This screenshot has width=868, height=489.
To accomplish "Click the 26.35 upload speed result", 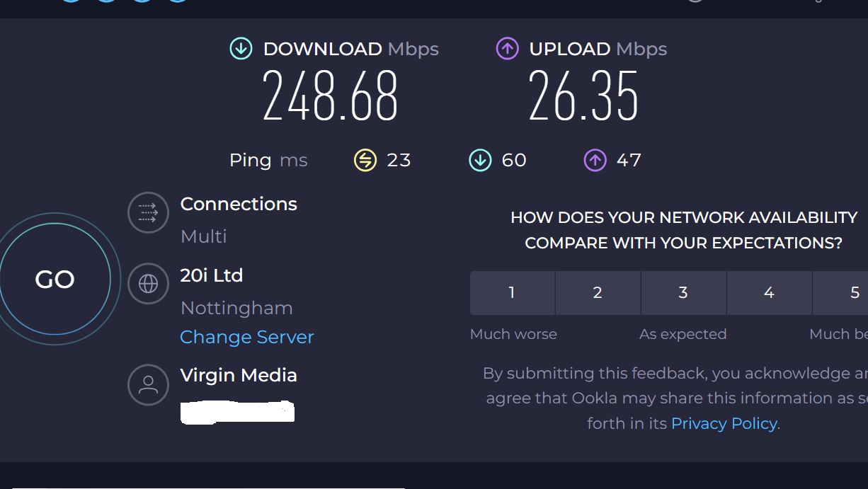I will 583,96.
